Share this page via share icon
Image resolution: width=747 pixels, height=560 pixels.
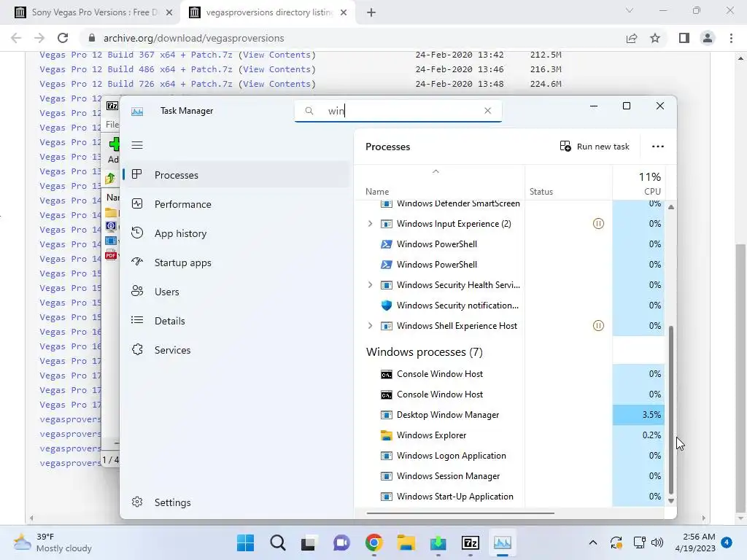pos(632,38)
